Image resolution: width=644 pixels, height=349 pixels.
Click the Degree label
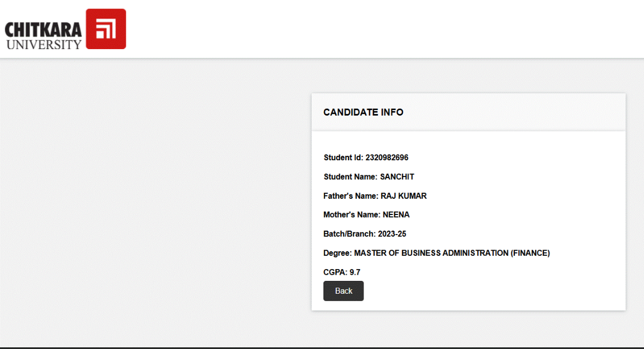click(337, 253)
